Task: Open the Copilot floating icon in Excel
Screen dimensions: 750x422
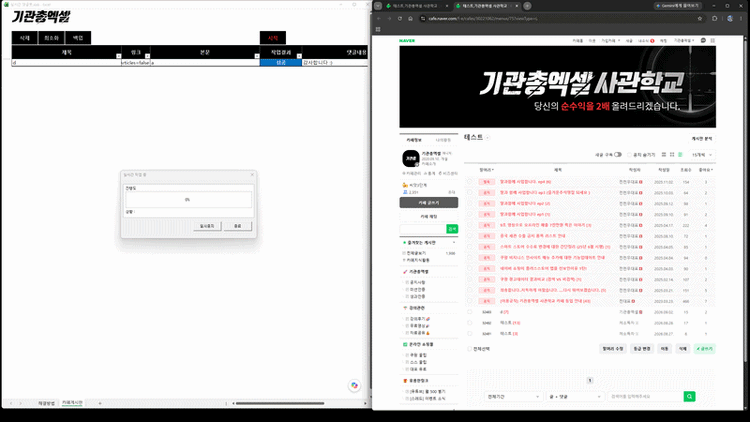Action: point(354,385)
